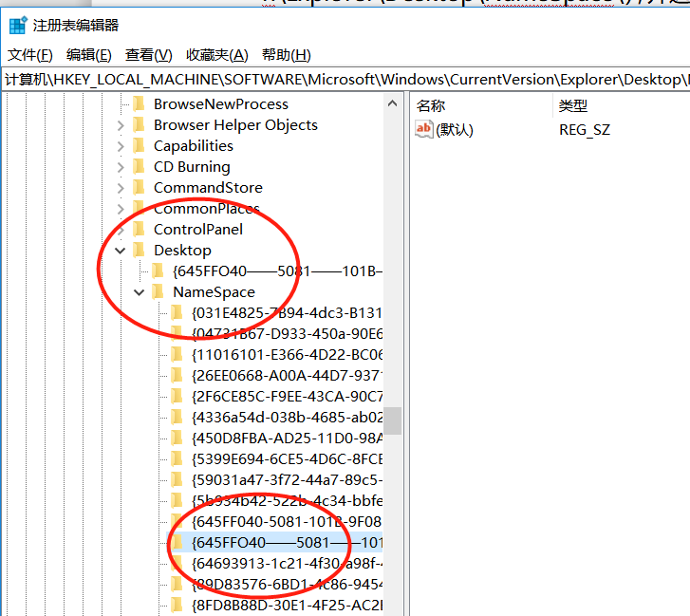Select the {645FF040-5081-101B-9F08 key
Image resolution: width=690 pixels, height=616 pixels.
pos(287,522)
